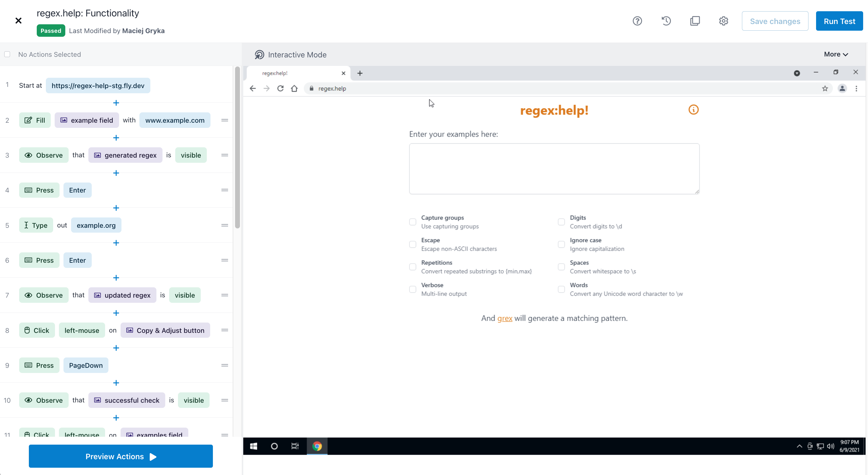Click the start URL https://regex-help-stg.fly.dev
This screenshot has height=475, width=868.
[x=98, y=86]
